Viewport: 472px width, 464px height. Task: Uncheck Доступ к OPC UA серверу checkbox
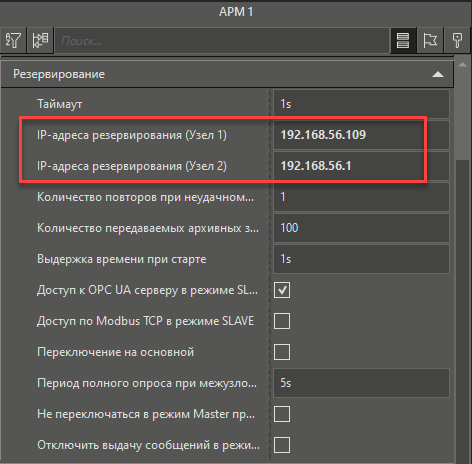[x=282, y=290]
